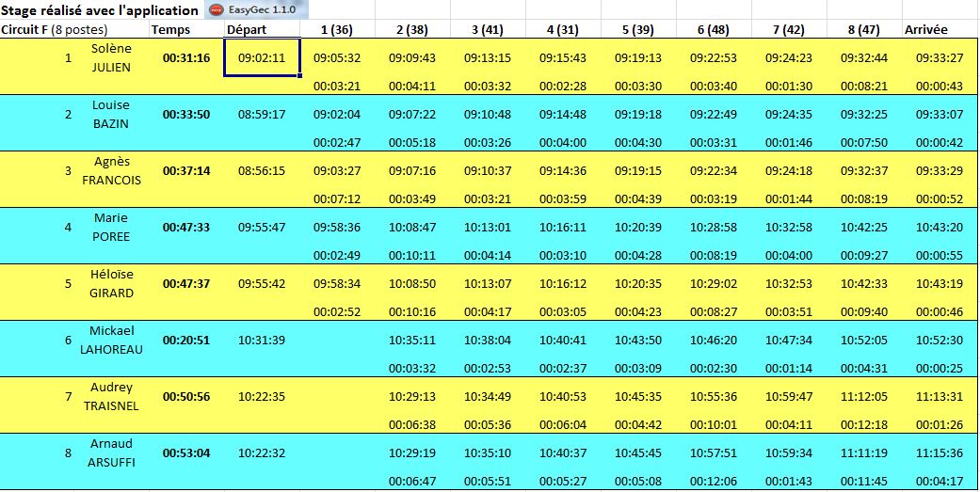Viewport: 980px width, 492px height.
Task: Click the Départ column header
Action: coord(248,30)
